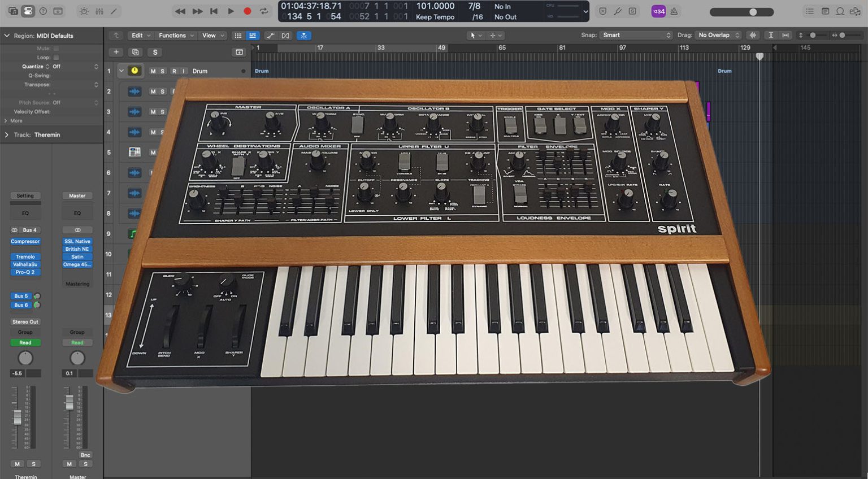Open the View menu

pos(212,35)
